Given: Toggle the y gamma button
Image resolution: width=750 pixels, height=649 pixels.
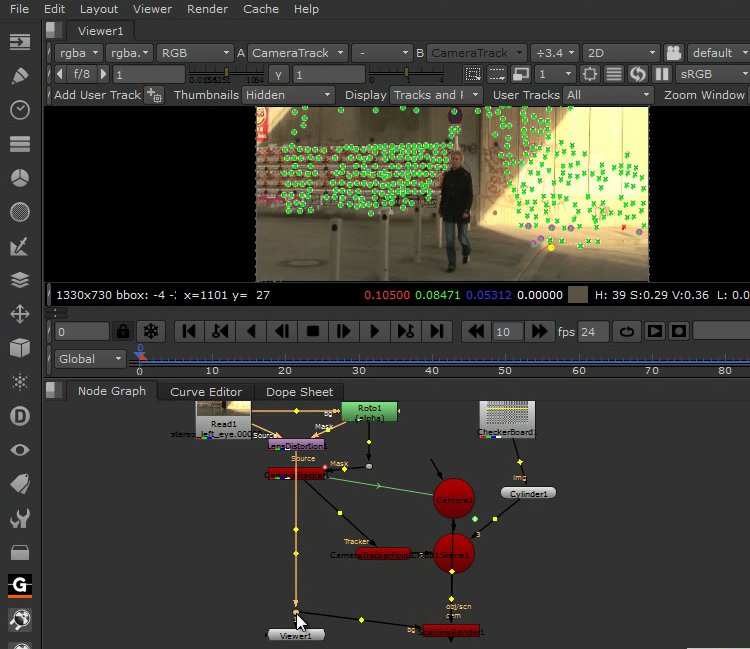Looking at the screenshot, I should 278,75.
